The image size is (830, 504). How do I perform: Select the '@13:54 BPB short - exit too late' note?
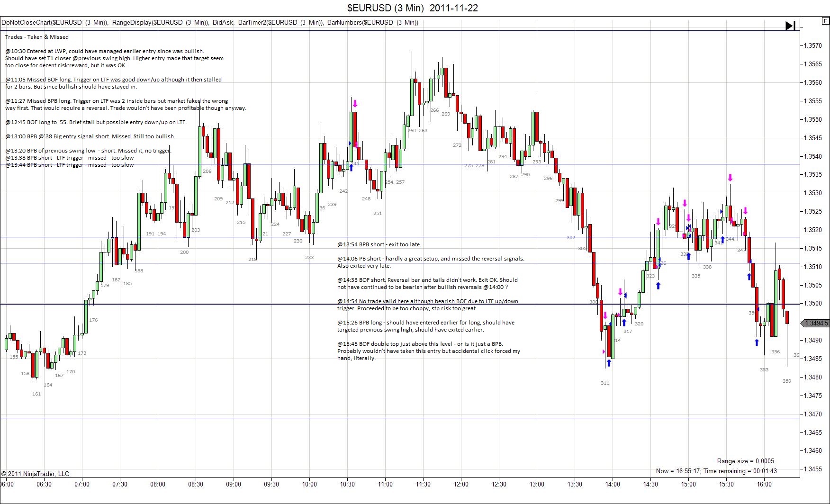tap(379, 244)
